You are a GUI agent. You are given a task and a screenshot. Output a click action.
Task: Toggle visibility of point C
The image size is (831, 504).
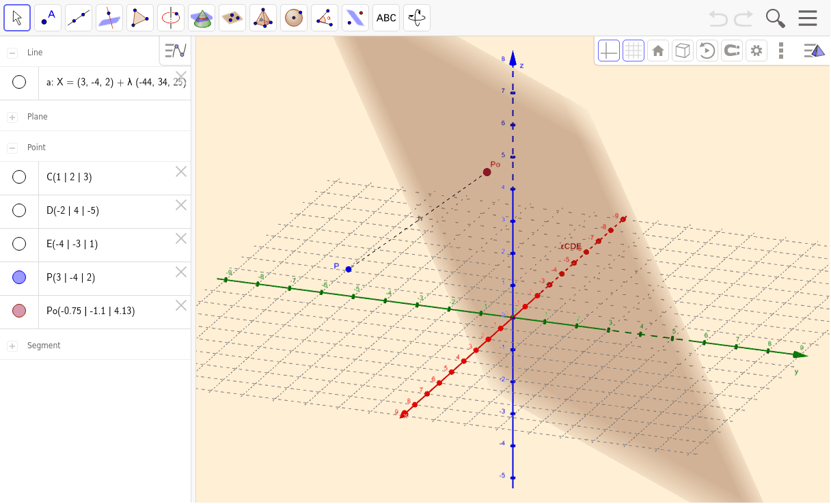click(19, 177)
